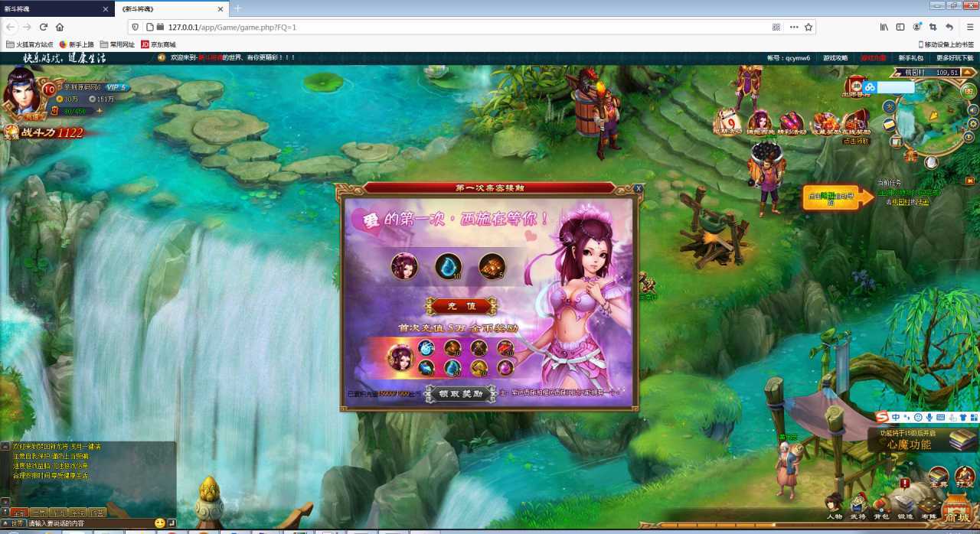
Task: Open the settings gear beside the minimap
Action: (973, 123)
